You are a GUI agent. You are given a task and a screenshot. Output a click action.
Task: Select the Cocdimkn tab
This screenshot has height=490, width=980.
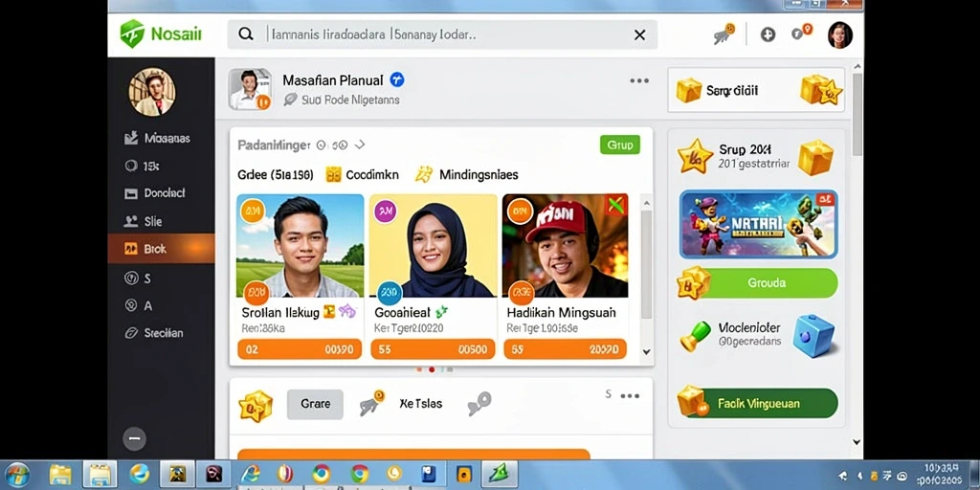point(363,175)
